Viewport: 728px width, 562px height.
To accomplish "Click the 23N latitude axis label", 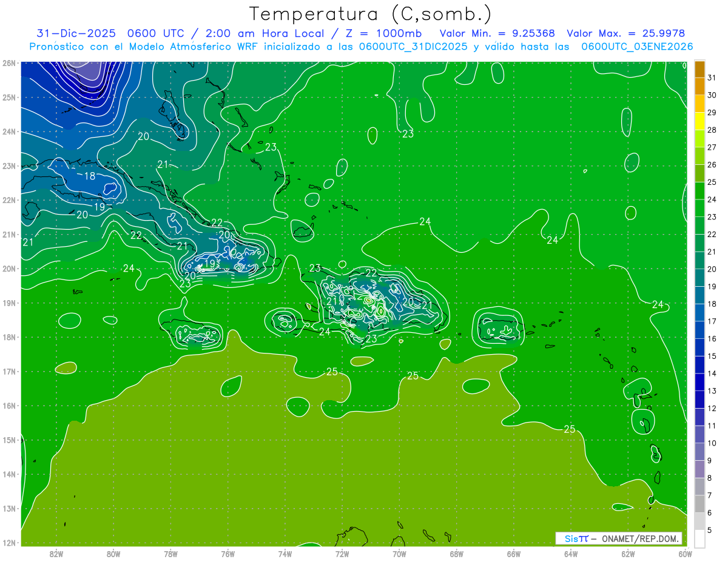I will (9, 166).
